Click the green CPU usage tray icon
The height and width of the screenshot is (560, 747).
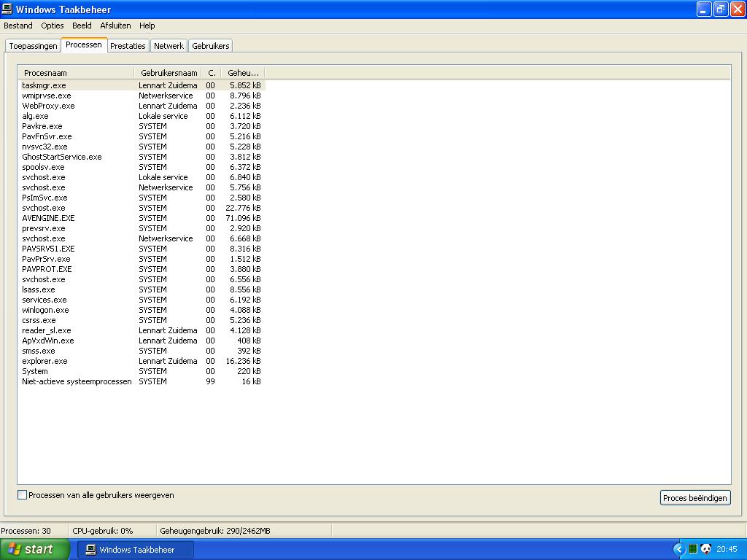[x=693, y=549]
